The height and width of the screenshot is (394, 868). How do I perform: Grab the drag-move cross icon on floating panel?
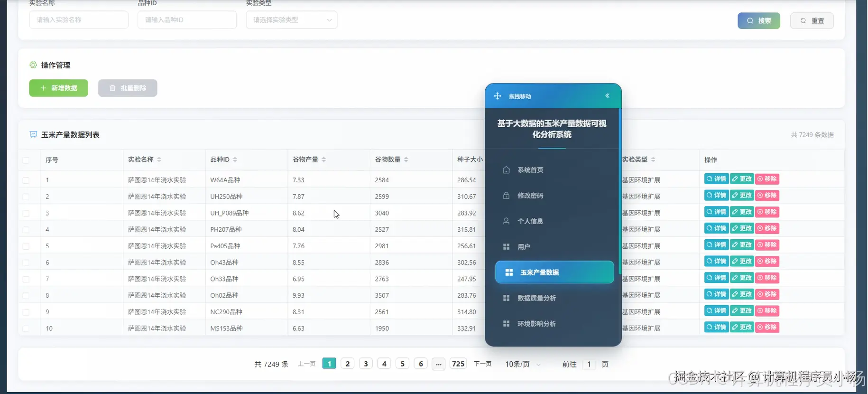tap(498, 96)
